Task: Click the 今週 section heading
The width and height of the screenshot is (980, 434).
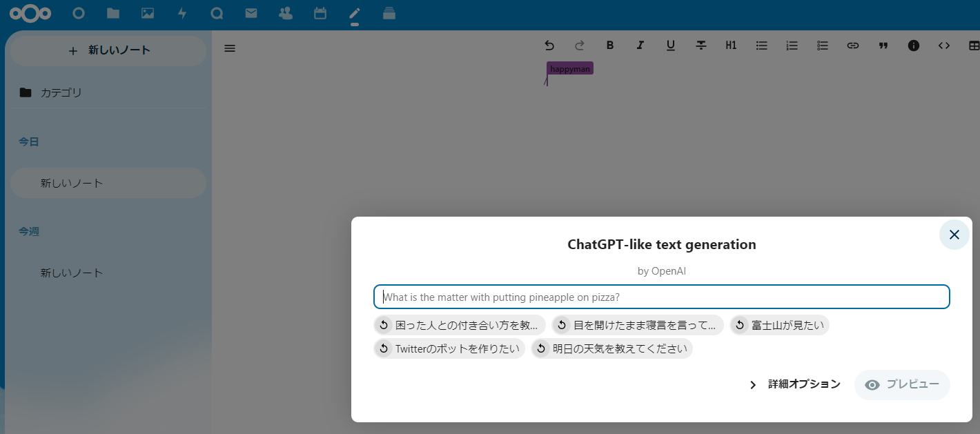Action: [x=29, y=231]
